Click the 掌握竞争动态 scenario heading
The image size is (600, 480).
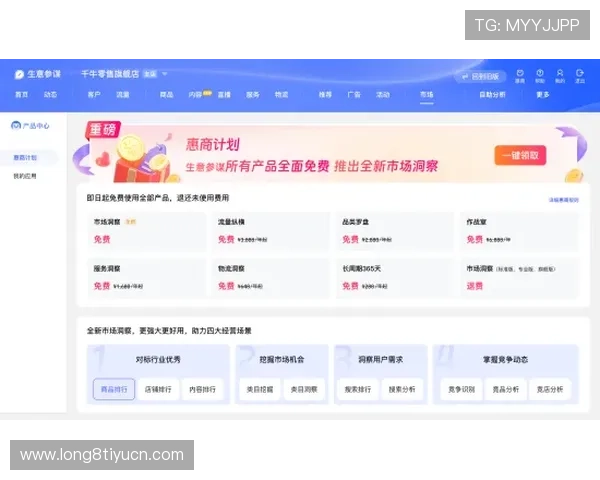click(x=505, y=359)
